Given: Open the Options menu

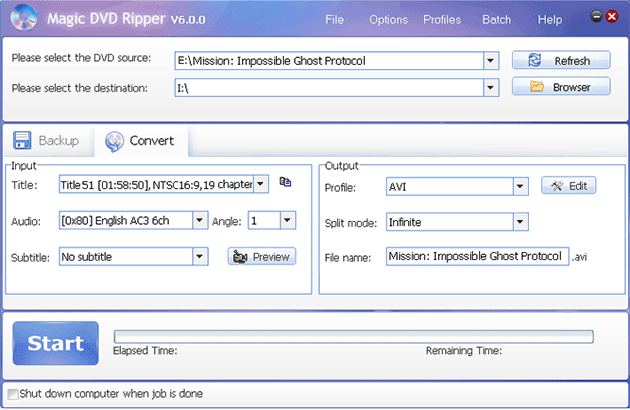Looking at the screenshot, I should [388, 20].
